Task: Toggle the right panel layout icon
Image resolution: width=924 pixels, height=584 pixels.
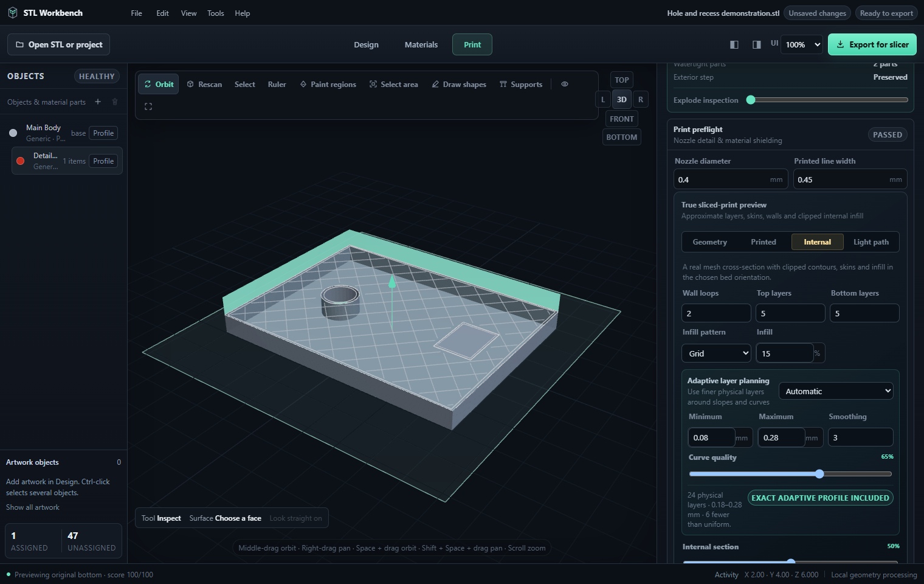Action: (x=757, y=44)
